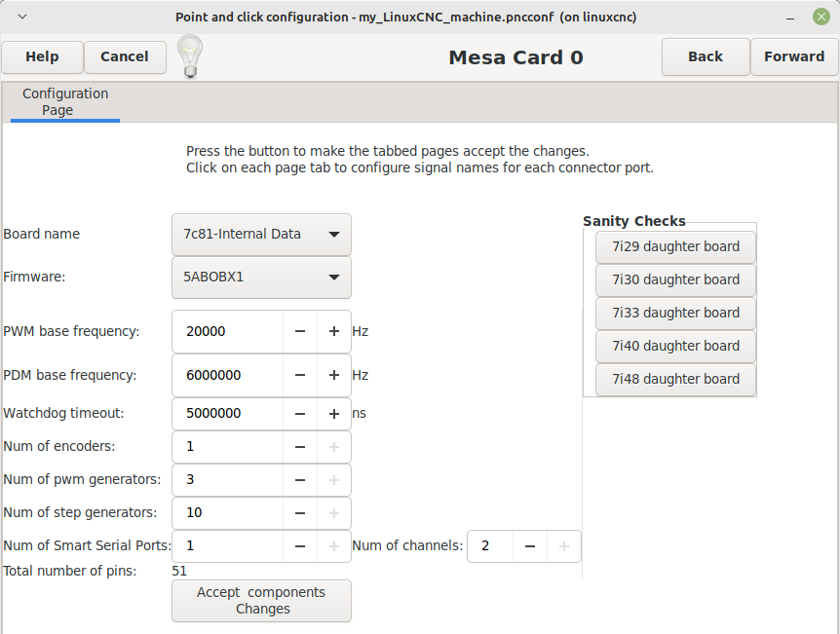Switch to the Configuration Page tab
The image size is (840, 634).
tap(65, 101)
